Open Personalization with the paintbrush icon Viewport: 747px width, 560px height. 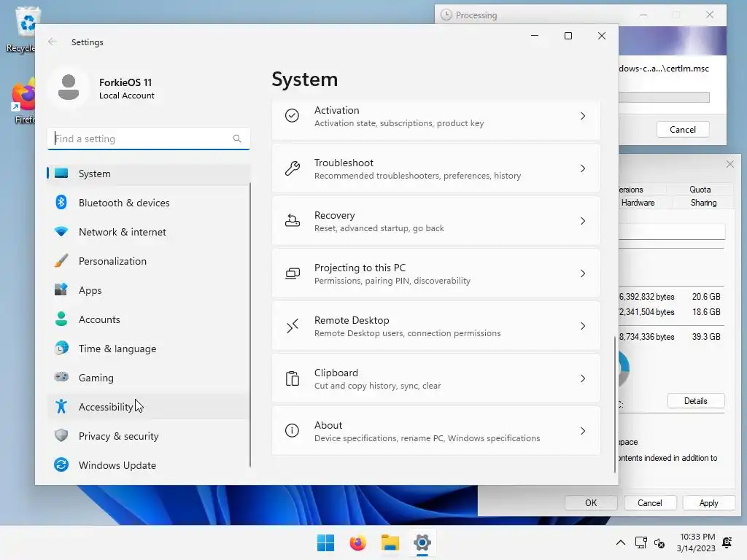[x=149, y=261]
